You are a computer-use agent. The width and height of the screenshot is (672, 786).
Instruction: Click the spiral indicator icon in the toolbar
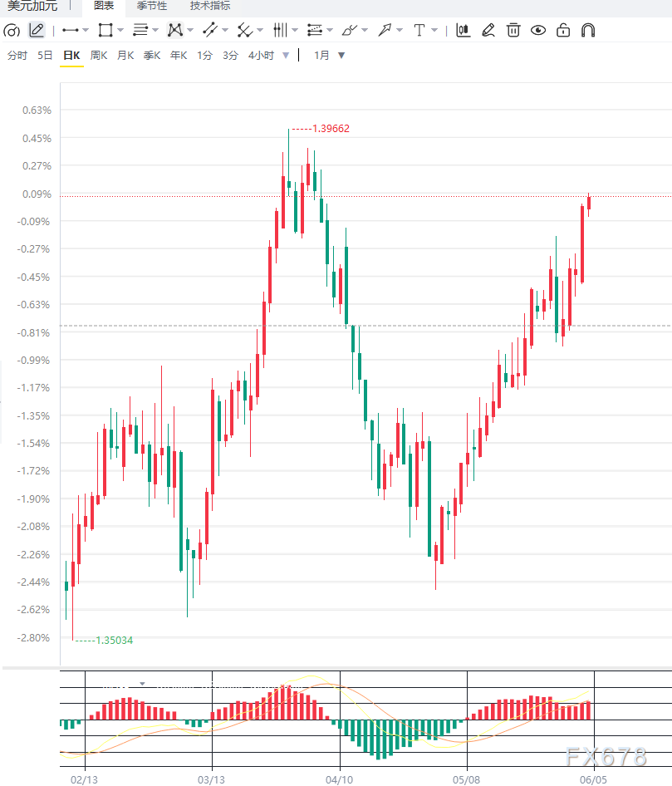[x=12, y=31]
